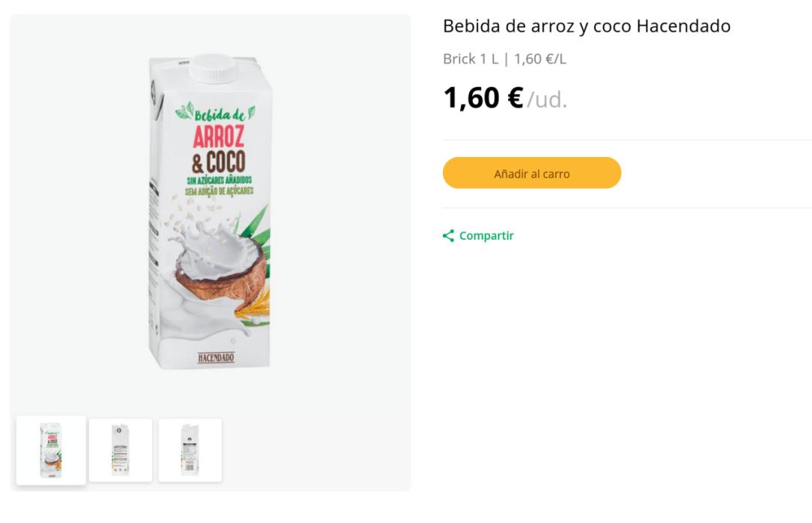Select the front-view carton thumbnail

click(x=50, y=449)
